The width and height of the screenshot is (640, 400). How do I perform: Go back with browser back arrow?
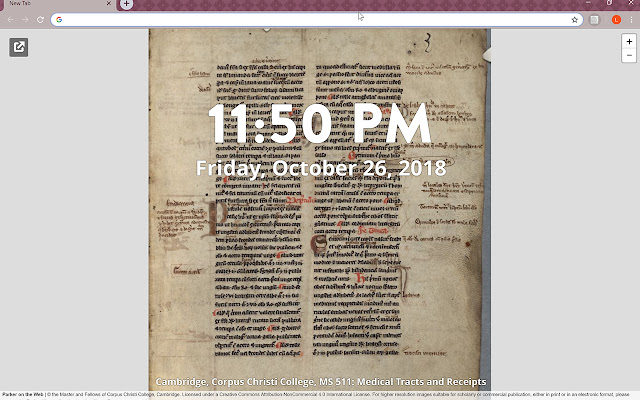coord(11,20)
